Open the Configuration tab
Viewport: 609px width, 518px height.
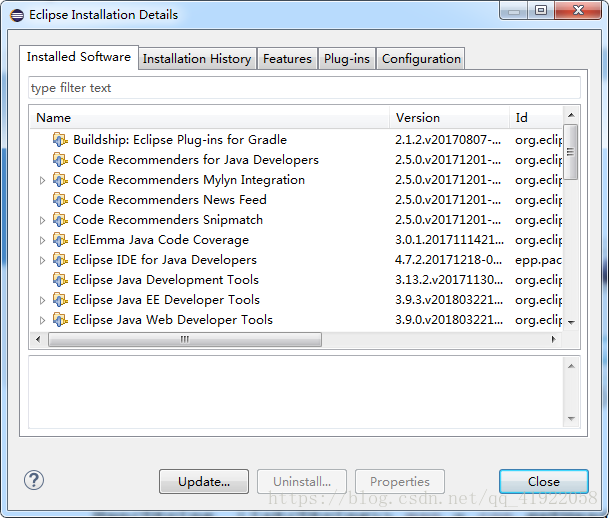421,59
